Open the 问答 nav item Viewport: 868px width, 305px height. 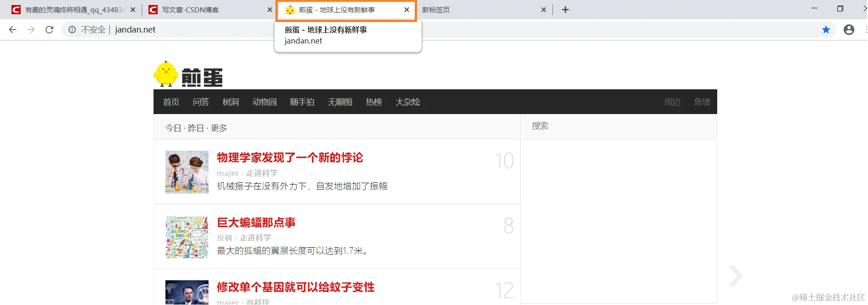[201, 102]
